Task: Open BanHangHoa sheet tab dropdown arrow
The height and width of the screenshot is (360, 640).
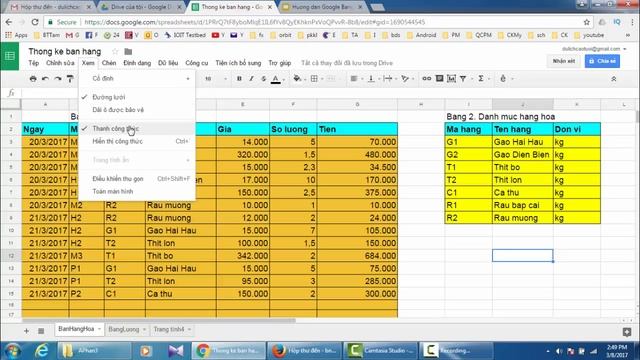Action: (99, 329)
